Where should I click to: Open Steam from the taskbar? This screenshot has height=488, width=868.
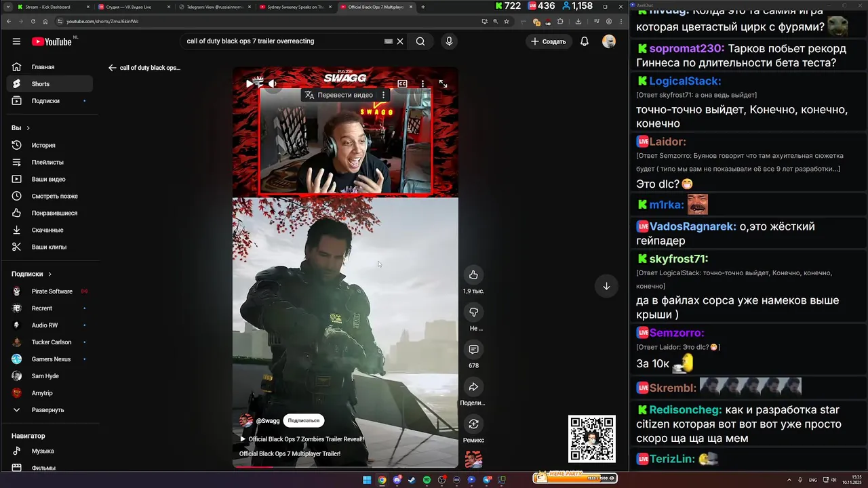pyautogui.click(x=412, y=480)
